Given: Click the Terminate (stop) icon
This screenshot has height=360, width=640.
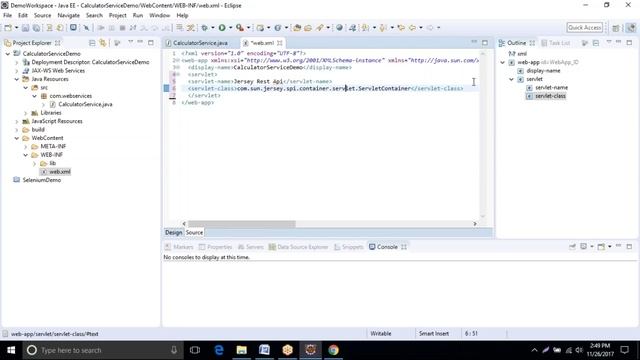Looking at the screenshot, I should (122, 28).
